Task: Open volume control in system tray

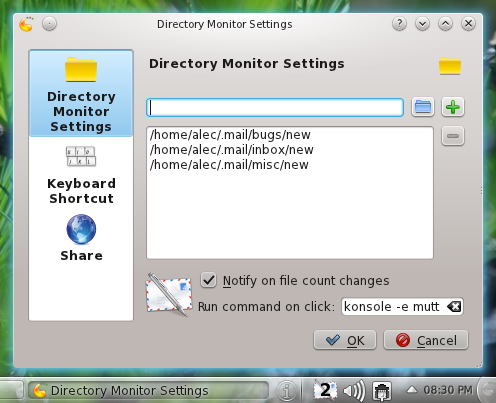Action: pos(354,390)
